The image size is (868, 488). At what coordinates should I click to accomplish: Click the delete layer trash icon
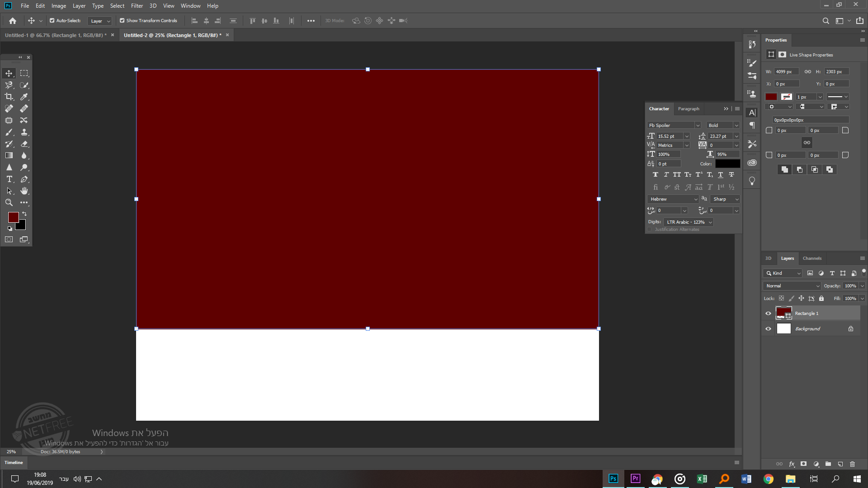853,464
